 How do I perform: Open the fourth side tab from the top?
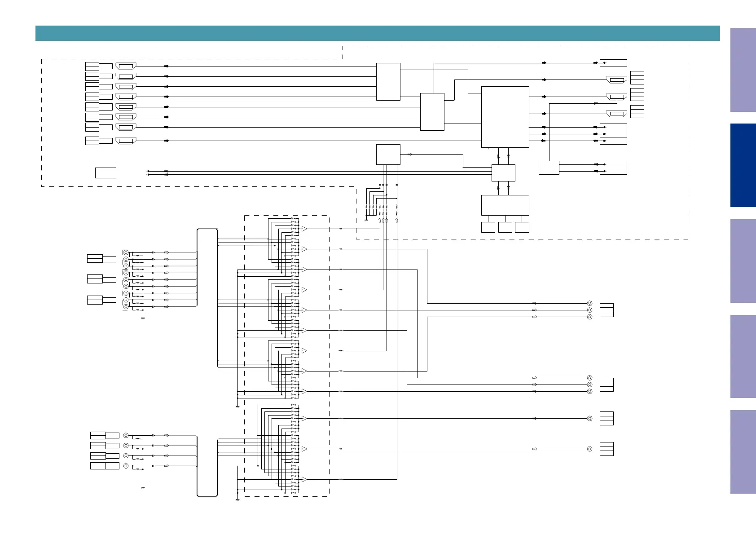click(x=743, y=356)
